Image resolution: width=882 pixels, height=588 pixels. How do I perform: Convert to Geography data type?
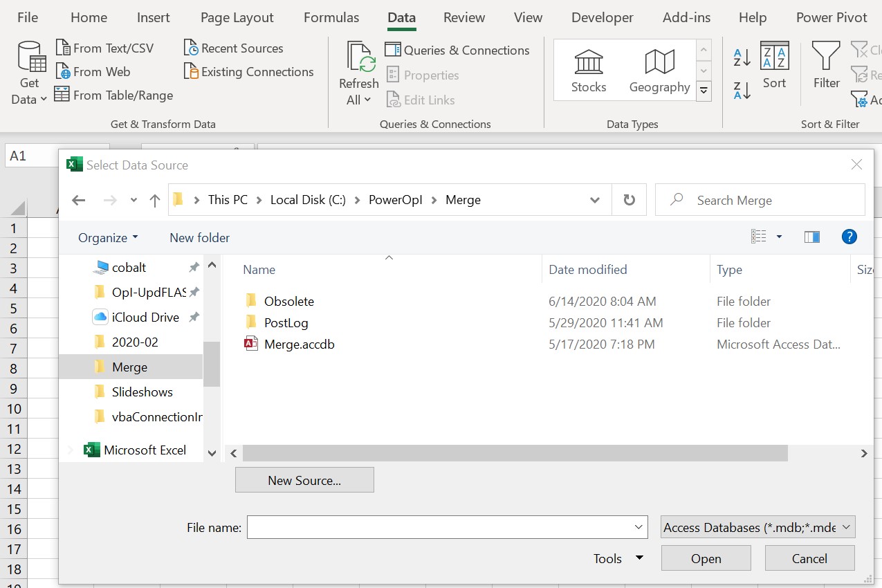pyautogui.click(x=659, y=71)
